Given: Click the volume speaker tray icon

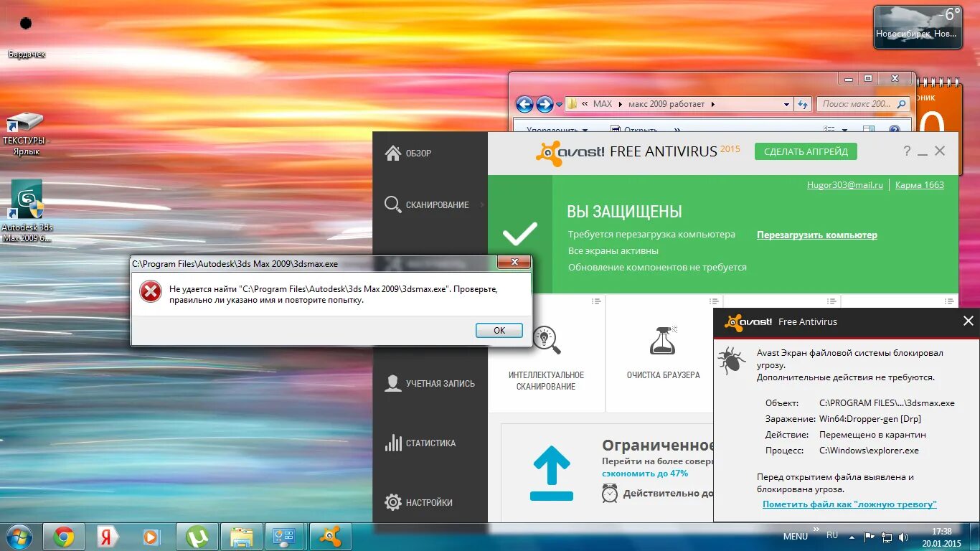Looking at the screenshot, I should point(903,536).
